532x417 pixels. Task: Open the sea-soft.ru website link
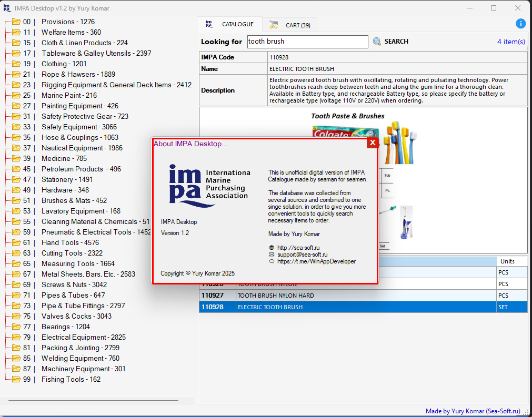tap(298, 247)
